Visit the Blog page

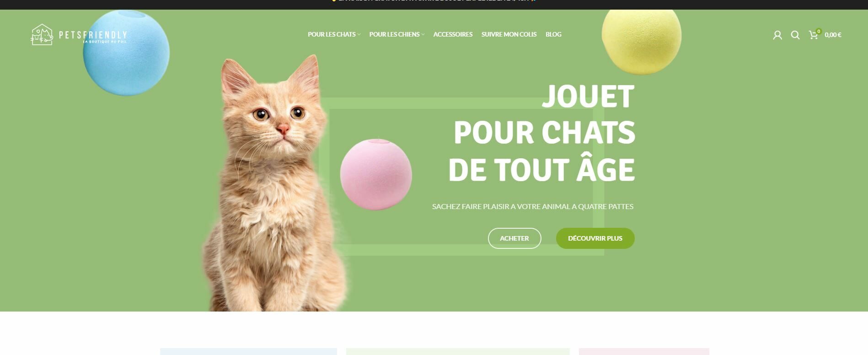[x=553, y=34]
